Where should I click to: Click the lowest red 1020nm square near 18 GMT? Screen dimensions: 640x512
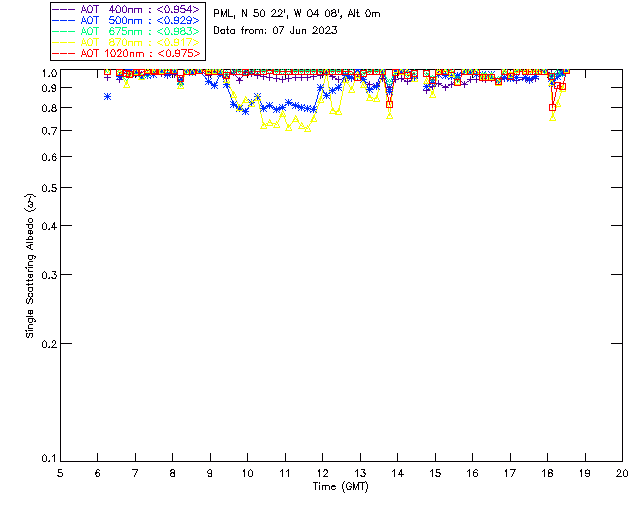(x=553, y=107)
